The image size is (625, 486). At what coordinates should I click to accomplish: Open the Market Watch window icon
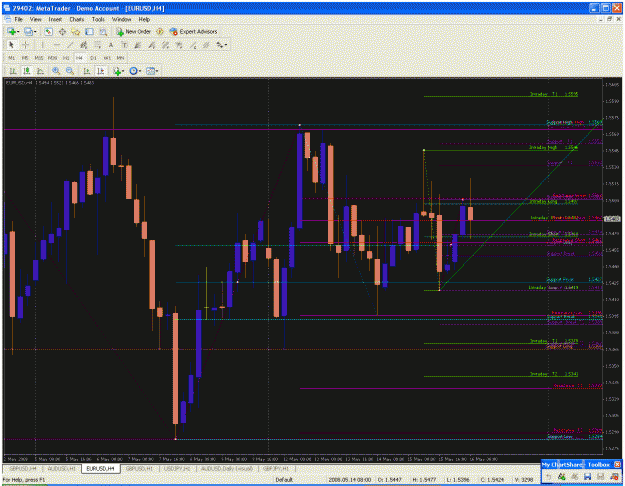click(48, 31)
